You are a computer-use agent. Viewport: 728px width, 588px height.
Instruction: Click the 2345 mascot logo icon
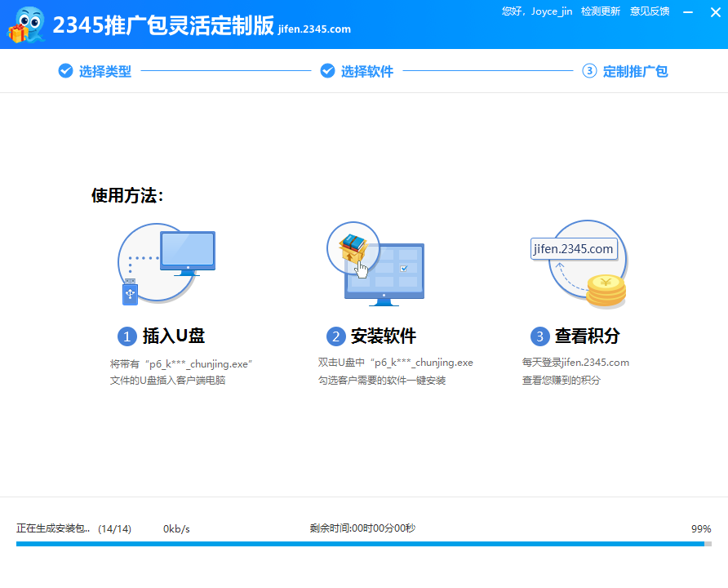point(26,24)
